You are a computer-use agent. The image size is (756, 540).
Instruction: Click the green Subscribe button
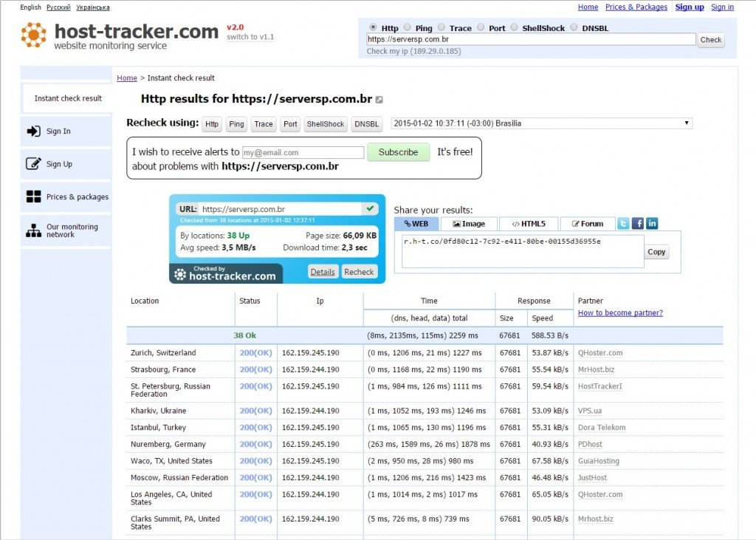[x=398, y=152]
